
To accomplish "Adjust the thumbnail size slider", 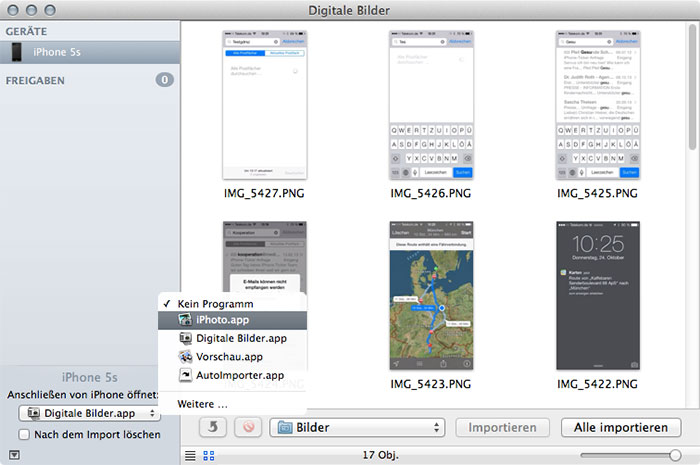I will (x=675, y=455).
